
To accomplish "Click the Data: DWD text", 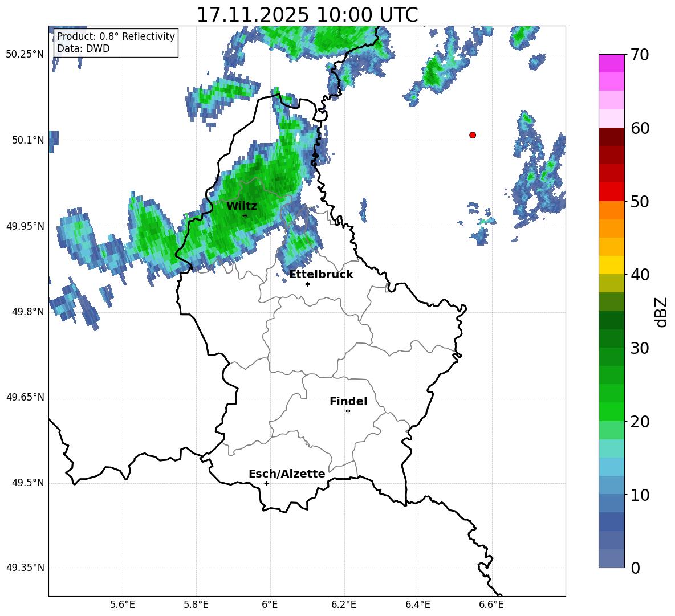I will [x=83, y=48].
